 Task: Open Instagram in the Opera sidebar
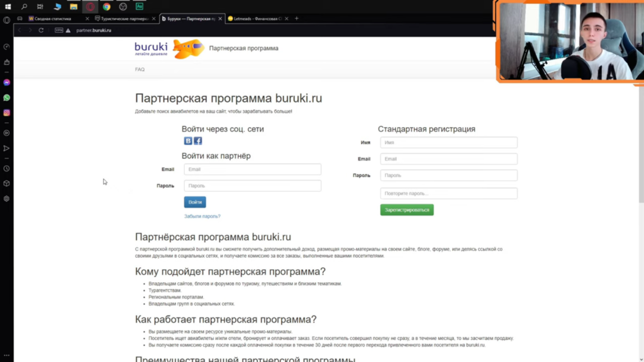(6, 112)
